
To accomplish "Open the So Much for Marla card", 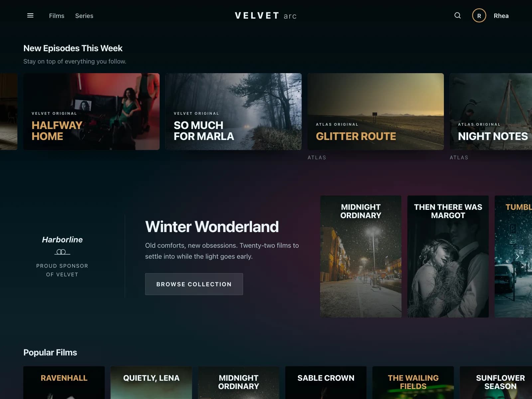I will pos(233,111).
